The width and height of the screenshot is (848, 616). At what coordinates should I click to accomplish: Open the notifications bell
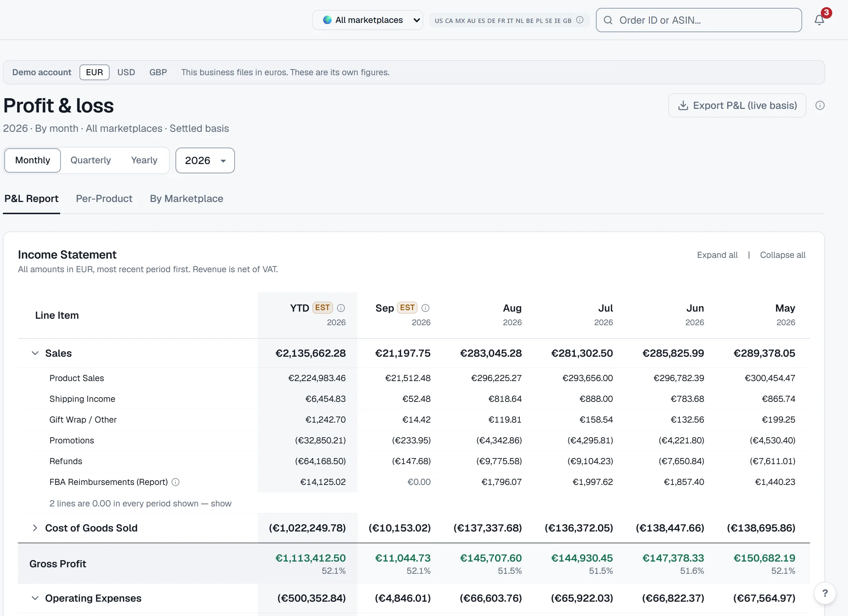click(819, 20)
